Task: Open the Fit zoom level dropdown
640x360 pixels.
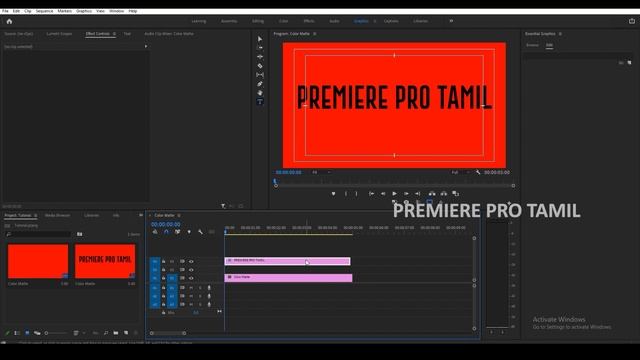Action: pyautogui.click(x=321, y=172)
